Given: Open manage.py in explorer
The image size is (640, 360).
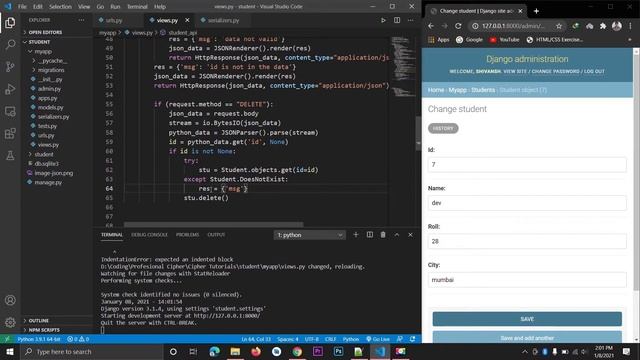Looking at the screenshot, I should [x=48, y=182].
